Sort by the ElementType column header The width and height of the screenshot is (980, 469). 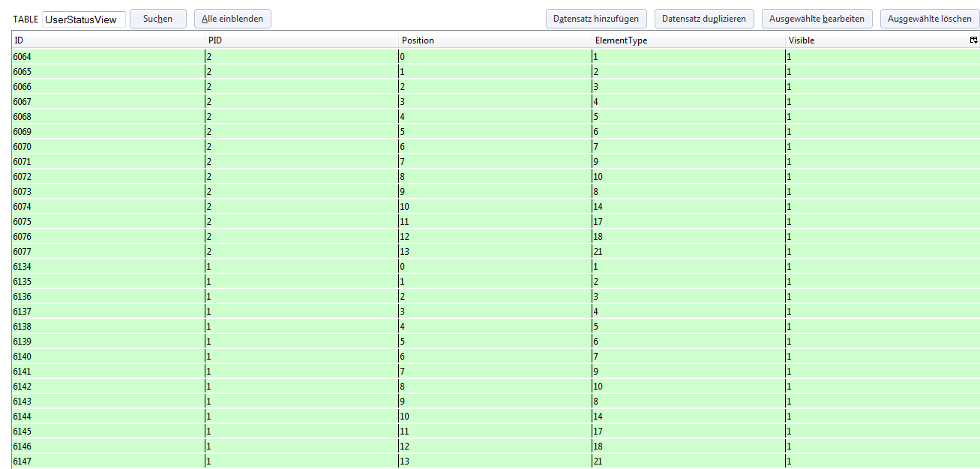point(688,40)
